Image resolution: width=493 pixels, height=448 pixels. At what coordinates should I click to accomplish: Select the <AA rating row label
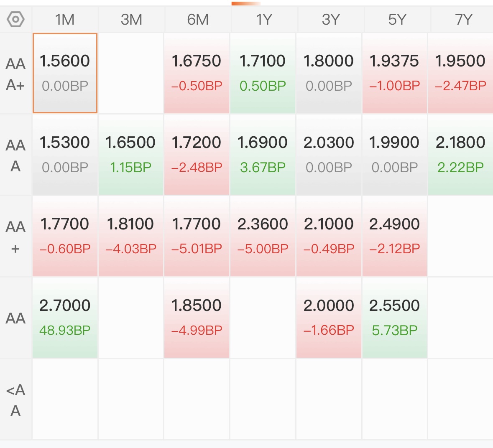(x=15, y=400)
